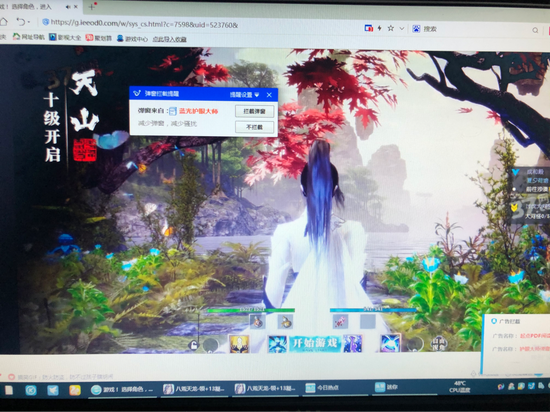Click the selected server browser tab title
Image resolution: width=550 pixels, height=412 pixels.
click(26, 7)
